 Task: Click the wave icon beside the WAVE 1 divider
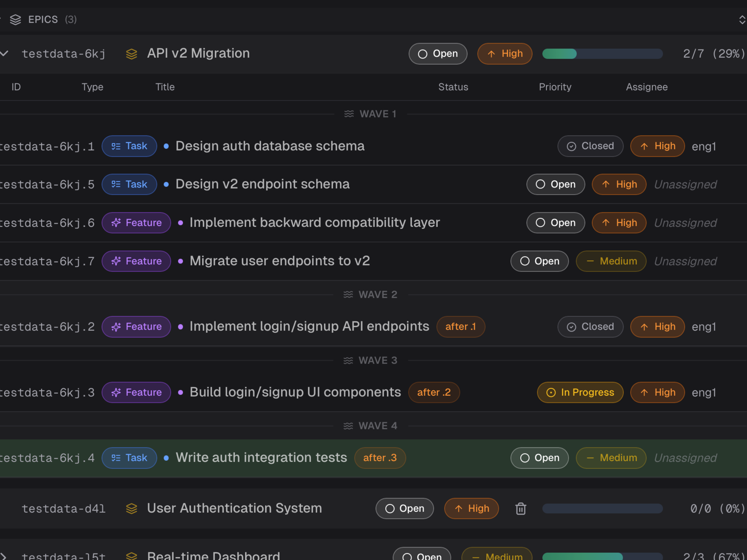point(349,114)
